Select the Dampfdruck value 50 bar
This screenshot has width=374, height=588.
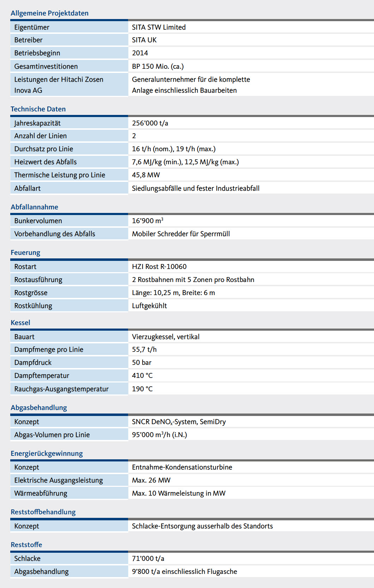pos(141,362)
